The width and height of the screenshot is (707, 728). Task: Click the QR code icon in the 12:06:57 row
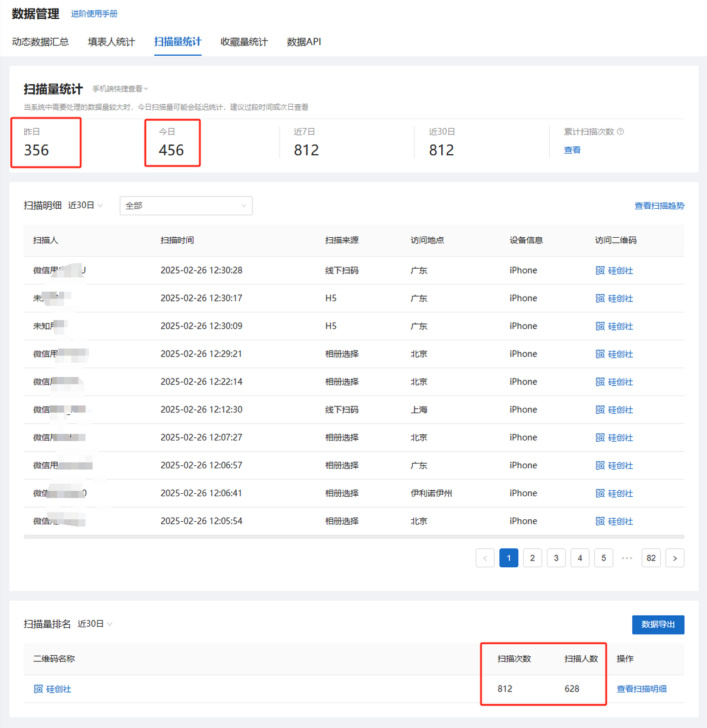(600, 466)
